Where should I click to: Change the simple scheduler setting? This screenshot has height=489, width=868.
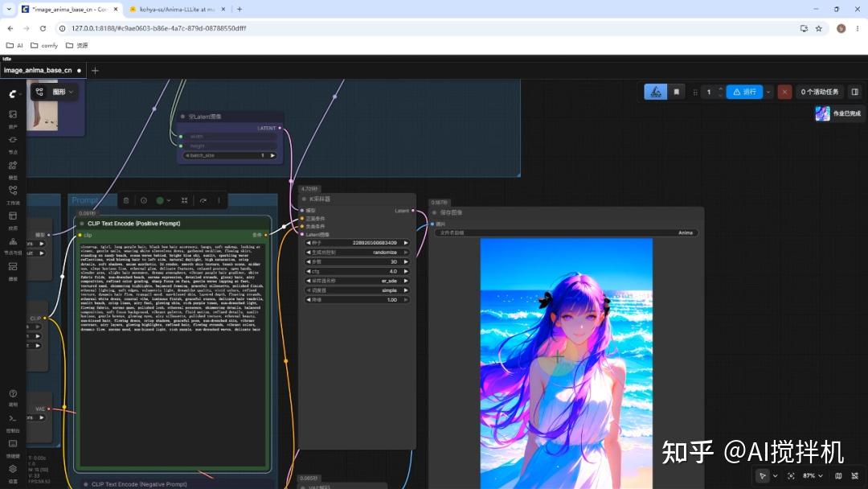click(357, 290)
